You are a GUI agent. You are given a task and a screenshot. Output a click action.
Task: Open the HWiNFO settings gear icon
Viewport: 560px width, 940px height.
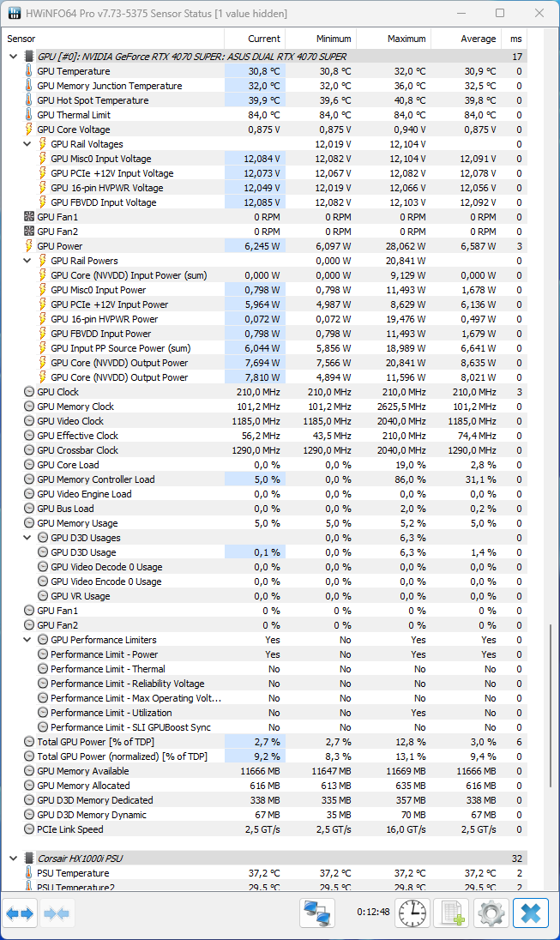pos(490,913)
